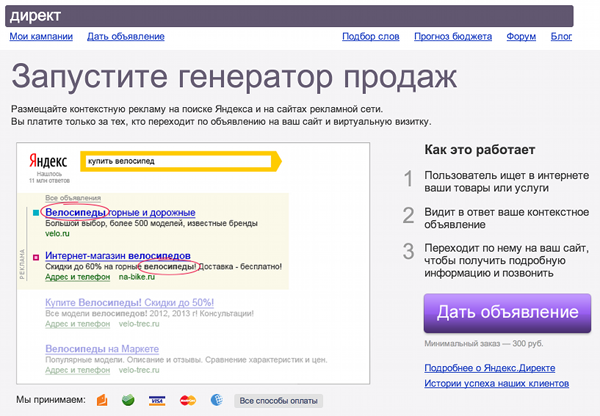The width and height of the screenshot is (600, 416).
Task: Click the search field containing купить велосипед
Action: tap(178, 161)
